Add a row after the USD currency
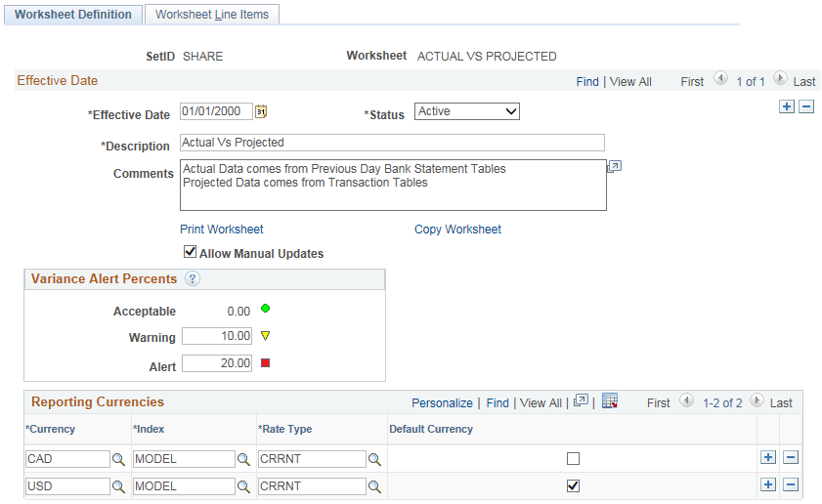The width and height of the screenshot is (822, 504). pos(768,484)
